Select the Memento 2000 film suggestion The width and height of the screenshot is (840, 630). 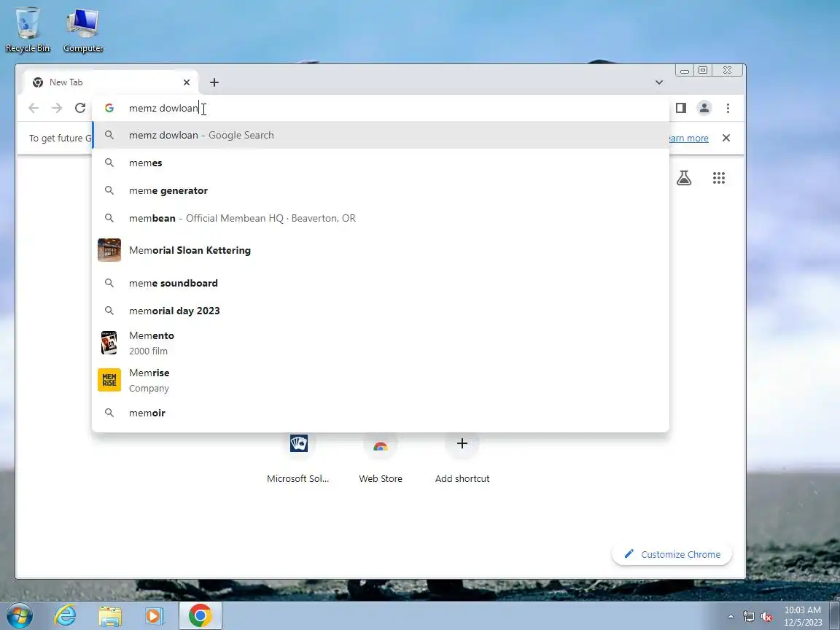381,343
